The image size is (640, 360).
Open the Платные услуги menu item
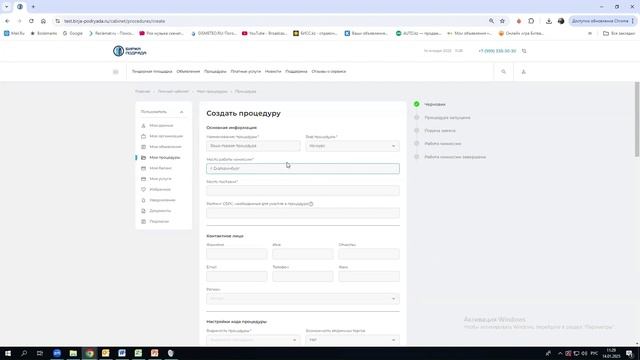[246, 71]
